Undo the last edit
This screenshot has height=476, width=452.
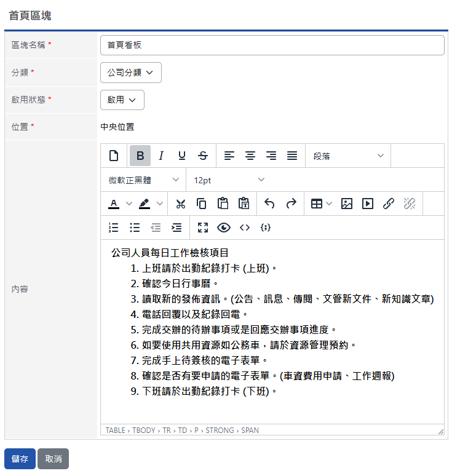(269, 204)
